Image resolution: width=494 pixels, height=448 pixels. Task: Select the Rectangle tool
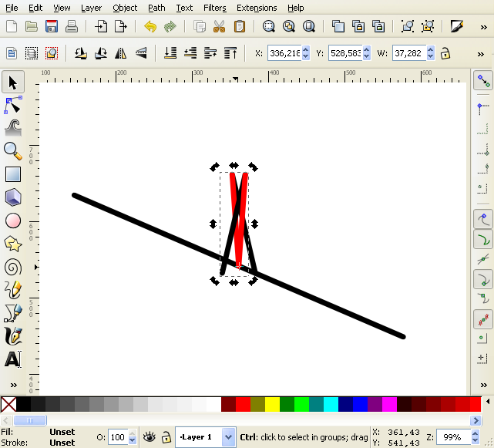[13, 174]
